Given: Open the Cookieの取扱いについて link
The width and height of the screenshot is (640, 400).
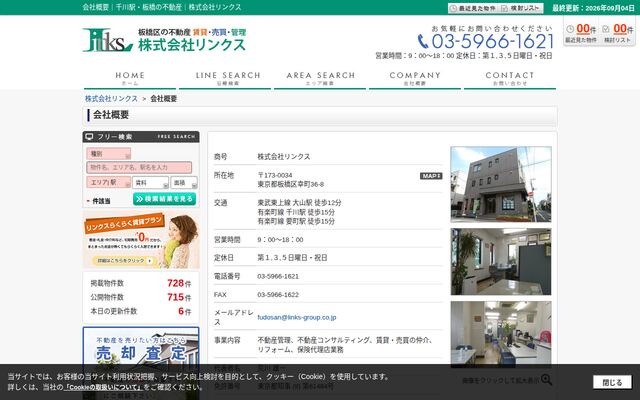Looking at the screenshot, I should [x=103, y=387].
